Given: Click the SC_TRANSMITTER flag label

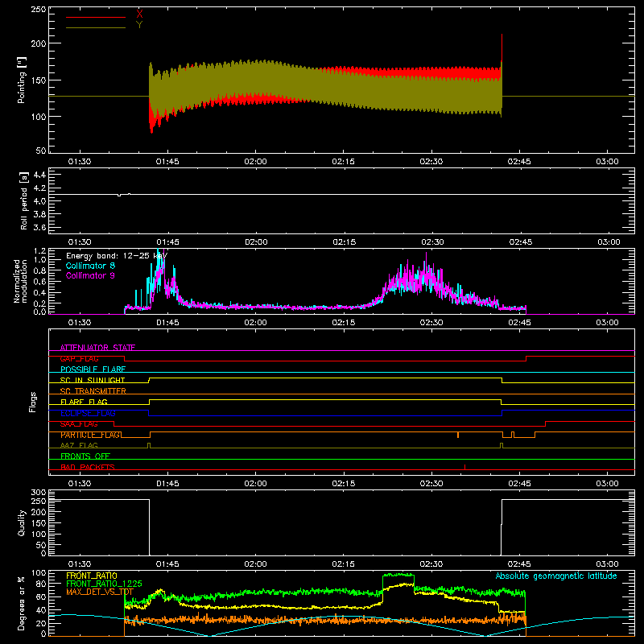Looking at the screenshot, I should click(93, 391).
